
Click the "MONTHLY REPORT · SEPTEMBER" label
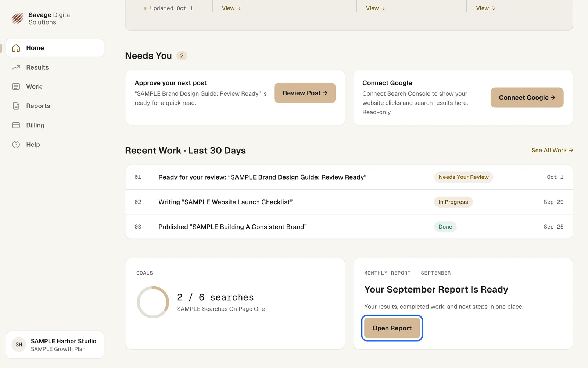pos(407,273)
